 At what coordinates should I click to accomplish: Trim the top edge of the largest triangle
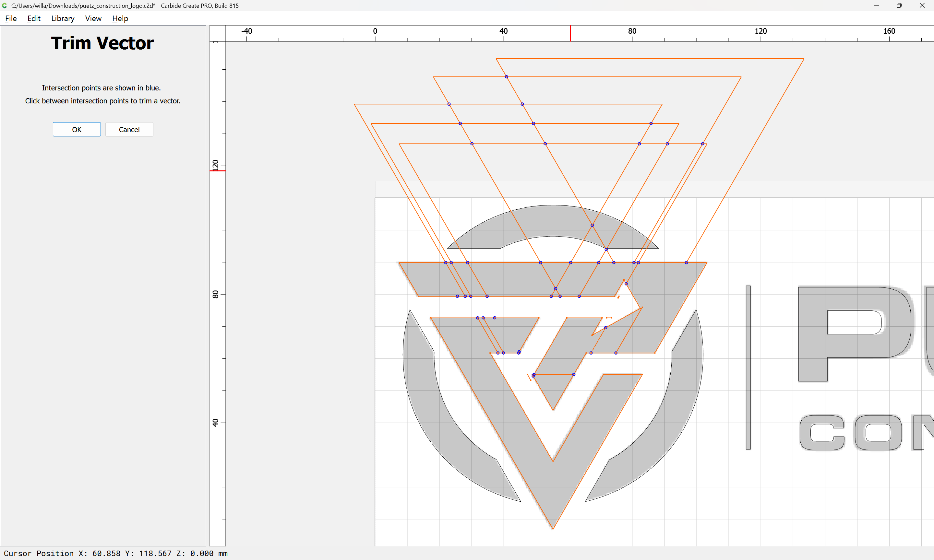click(x=649, y=58)
